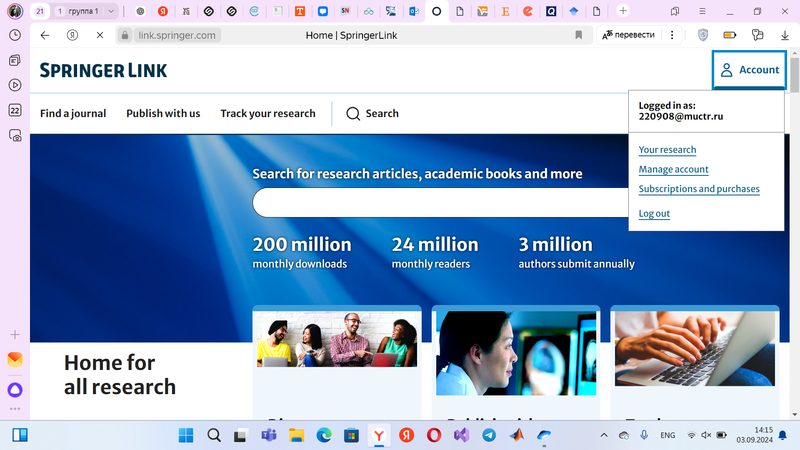This screenshot has height=450, width=800.
Task: Bookmark the page with the bookmark icon
Action: pos(579,35)
